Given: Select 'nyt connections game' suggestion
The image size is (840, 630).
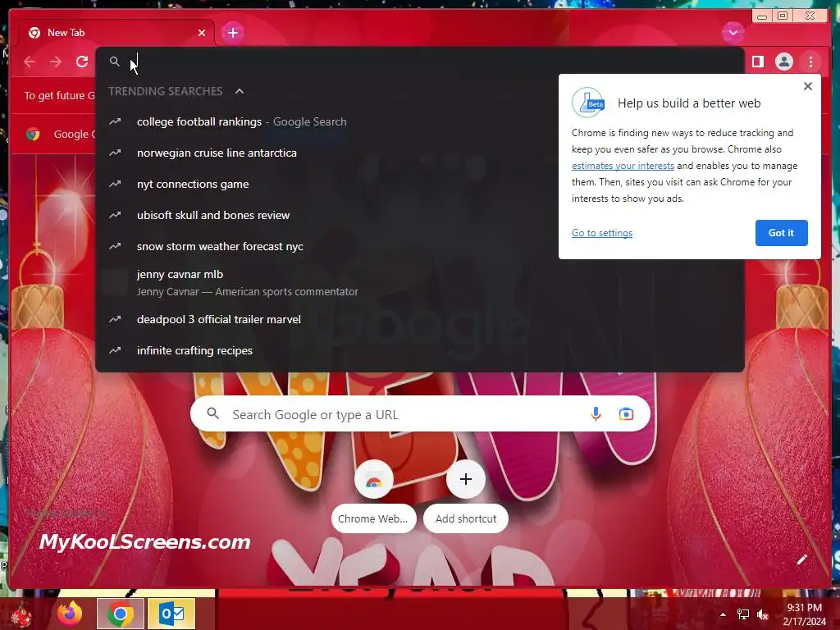Looking at the screenshot, I should point(420,184).
